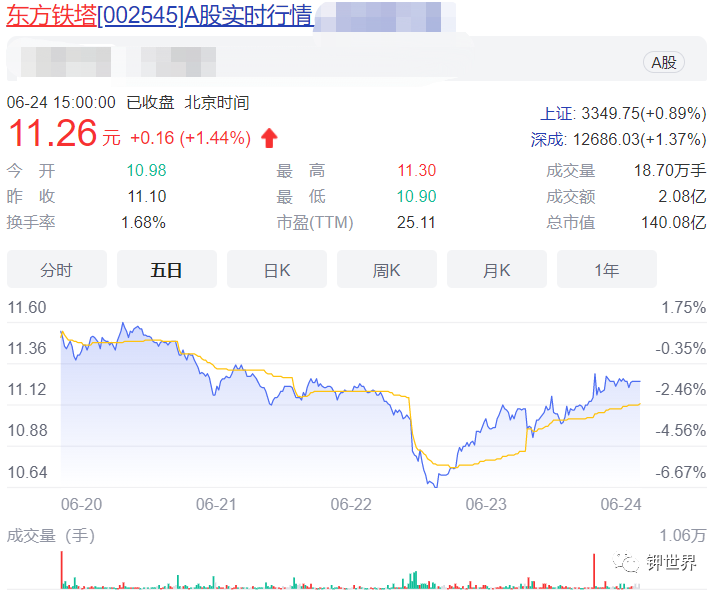This screenshot has height=593, width=719.
Task: Click the A股 market badge
Action: pos(664,62)
